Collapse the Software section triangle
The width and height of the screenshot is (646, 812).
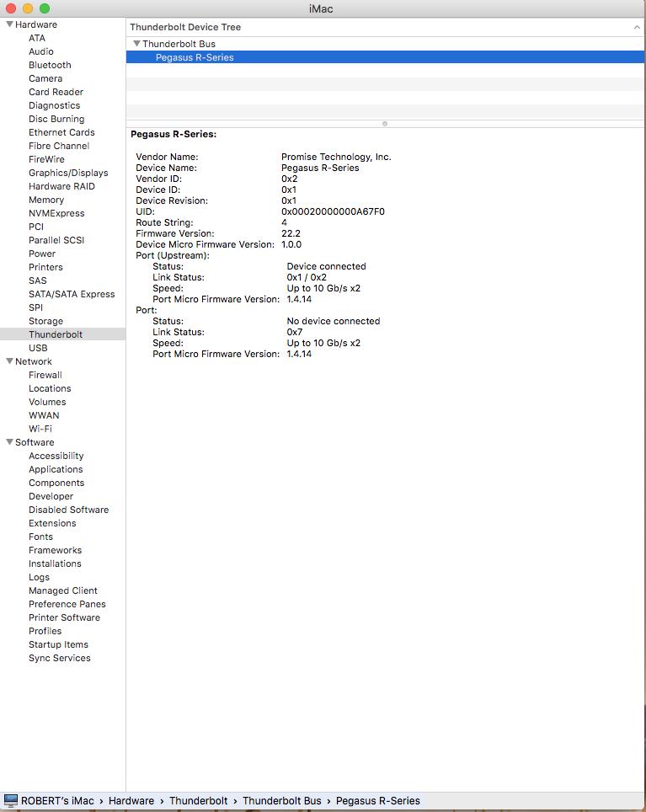9,442
